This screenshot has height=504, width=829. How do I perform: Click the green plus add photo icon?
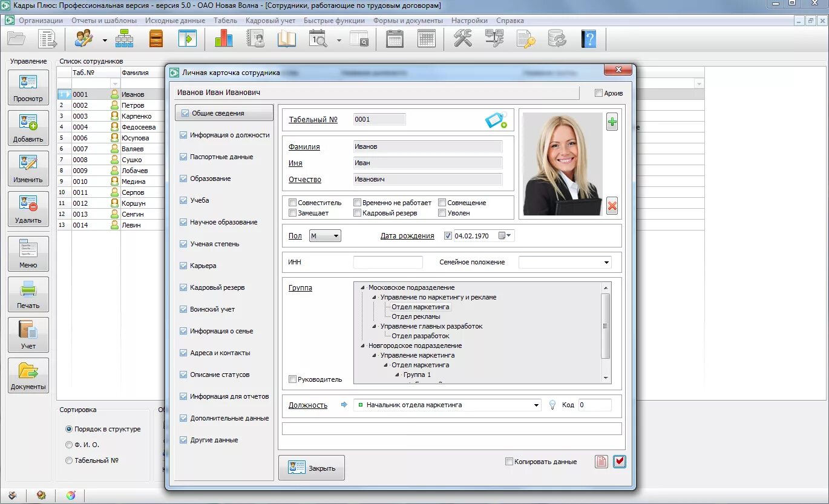612,122
